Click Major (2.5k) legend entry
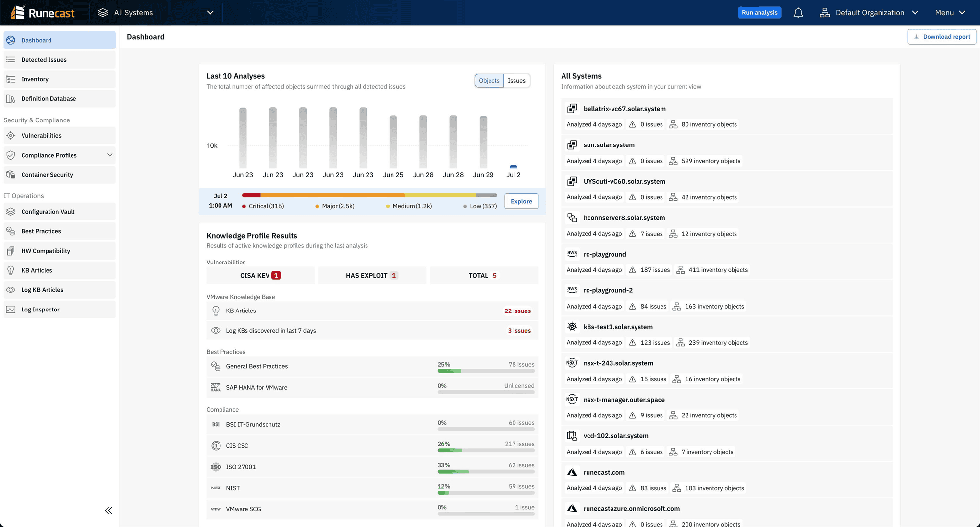The image size is (980, 527). 335,206
